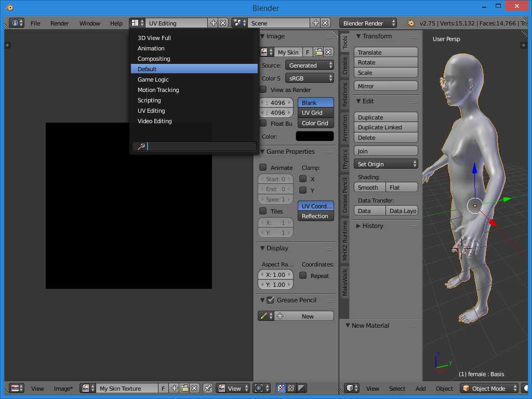Click the X icon to delete the UV Editing layout
Screen dimensions: 532x399
(x=223, y=23)
